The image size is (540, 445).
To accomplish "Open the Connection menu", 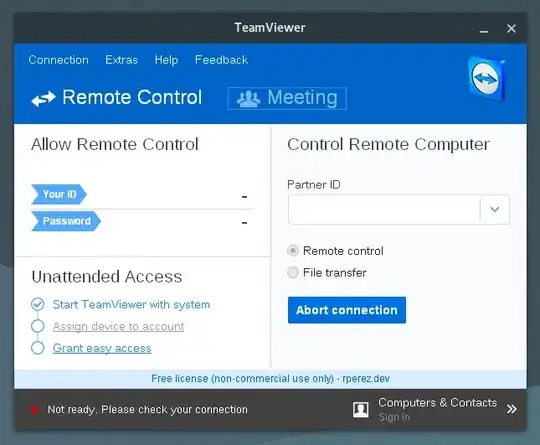I will [59, 60].
